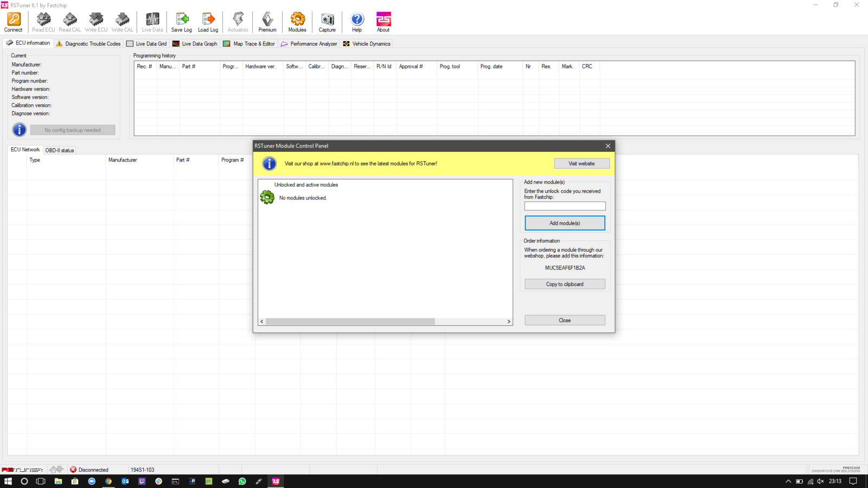Screen dimensions: 868x488
Task: Click Copy to clipboard button
Action: point(565,284)
